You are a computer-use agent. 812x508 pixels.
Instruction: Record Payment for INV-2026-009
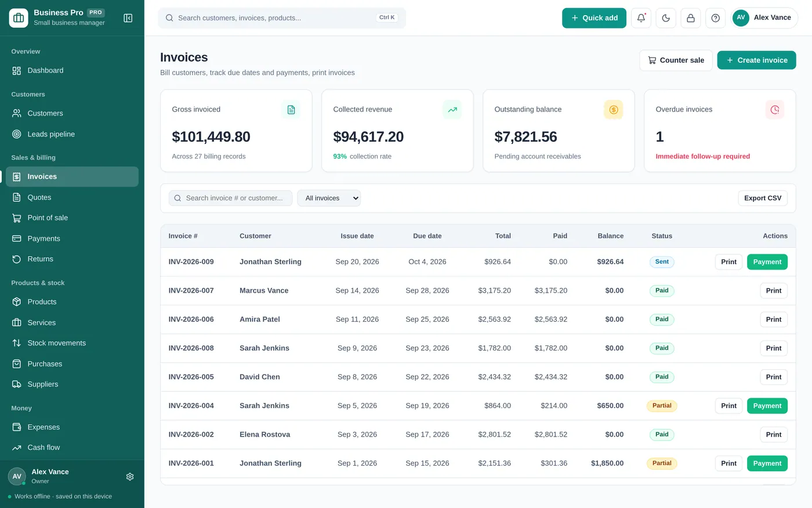click(x=767, y=262)
